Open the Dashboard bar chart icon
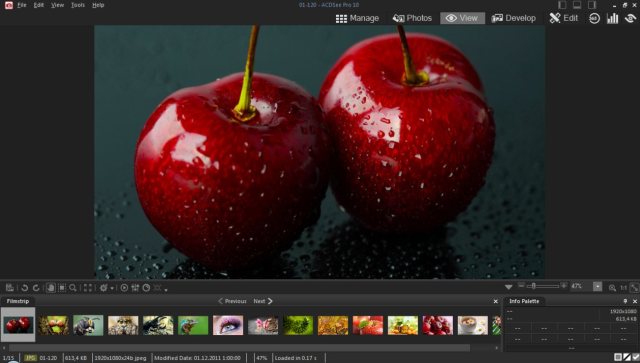This screenshot has height=363, width=640. (x=612, y=18)
